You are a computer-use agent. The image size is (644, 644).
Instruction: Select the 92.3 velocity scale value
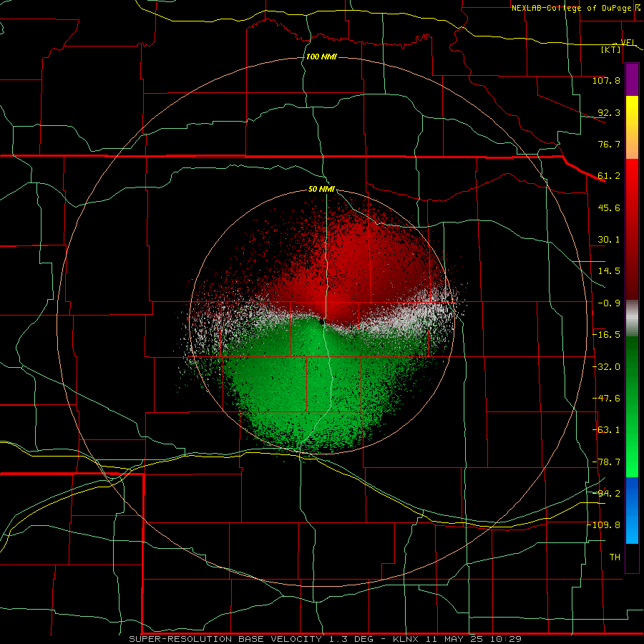[609, 112]
